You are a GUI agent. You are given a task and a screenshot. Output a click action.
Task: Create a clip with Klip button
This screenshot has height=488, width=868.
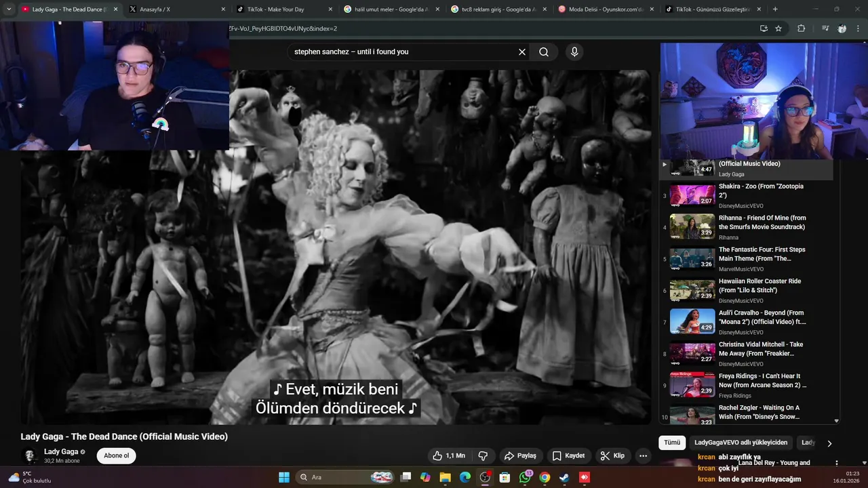[612, 455]
